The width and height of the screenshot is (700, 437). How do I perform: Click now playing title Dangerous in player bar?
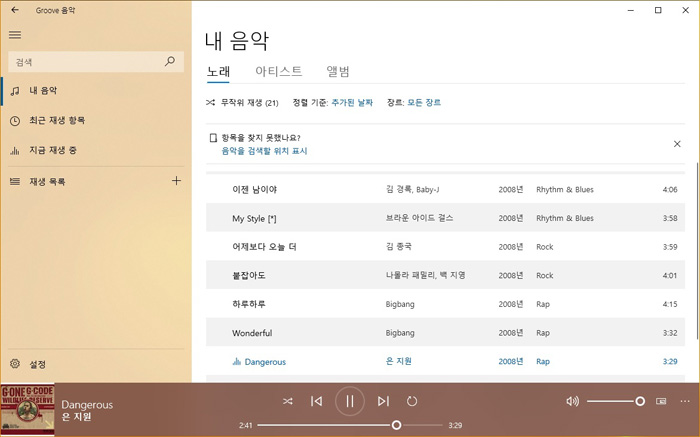coord(87,405)
